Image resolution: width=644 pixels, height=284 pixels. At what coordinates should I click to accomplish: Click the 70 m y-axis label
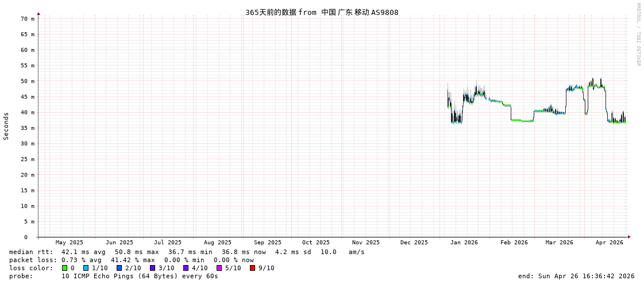pos(28,19)
